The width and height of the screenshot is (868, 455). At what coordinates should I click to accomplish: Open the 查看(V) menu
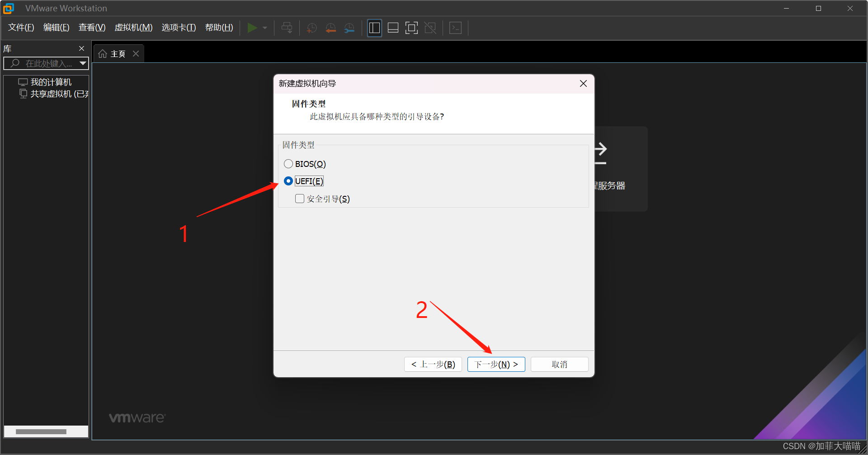(x=92, y=28)
